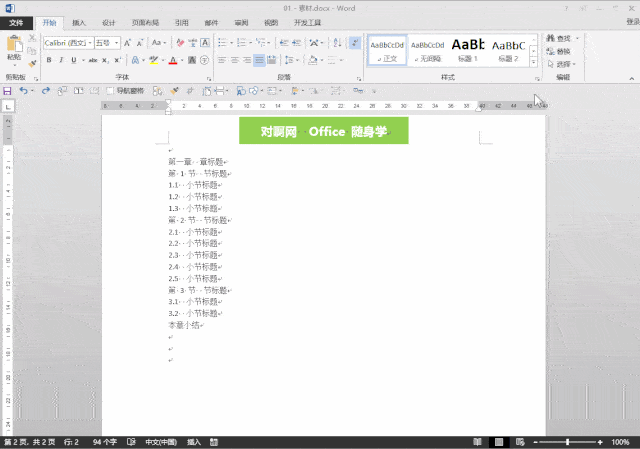Click the Subscript icon
The image size is (640, 449).
105,60
